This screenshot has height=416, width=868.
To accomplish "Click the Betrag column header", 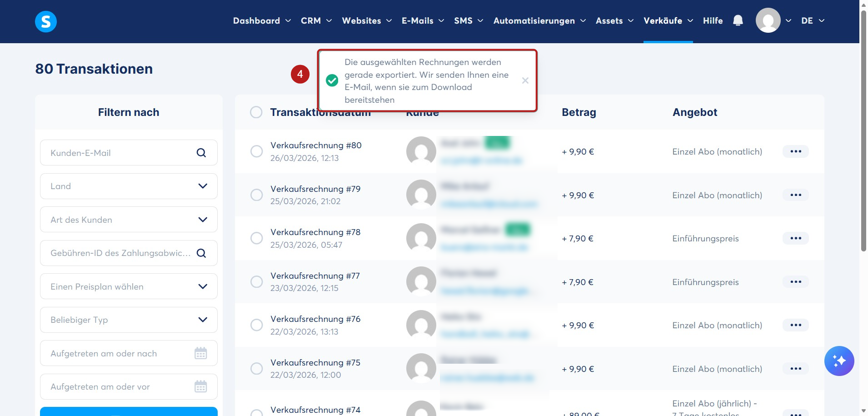I will coord(579,112).
